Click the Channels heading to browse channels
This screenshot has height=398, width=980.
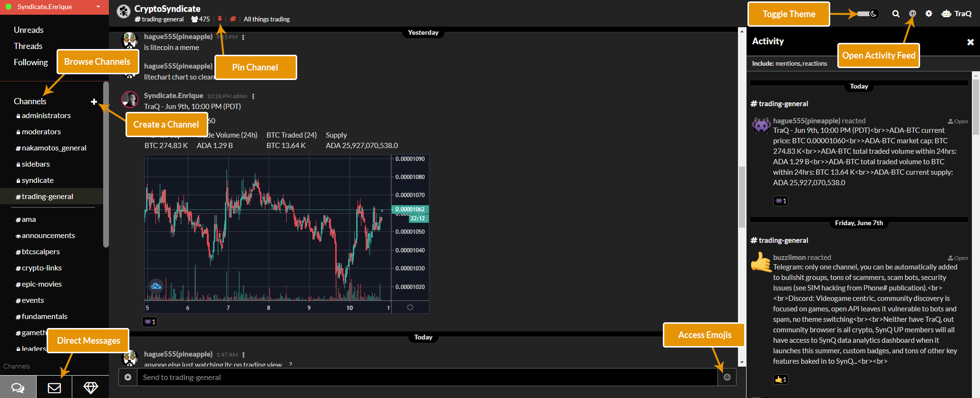tap(30, 101)
